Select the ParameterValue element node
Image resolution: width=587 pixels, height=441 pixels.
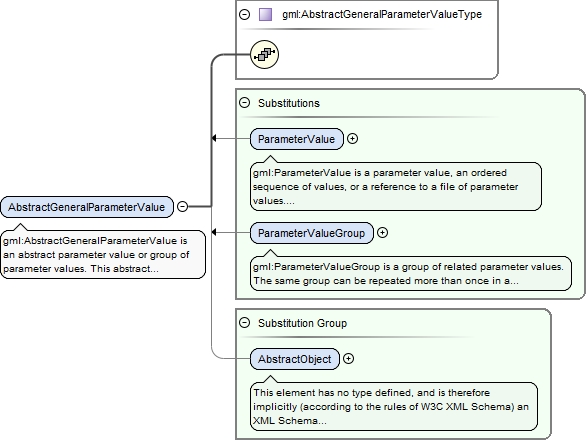(296, 139)
